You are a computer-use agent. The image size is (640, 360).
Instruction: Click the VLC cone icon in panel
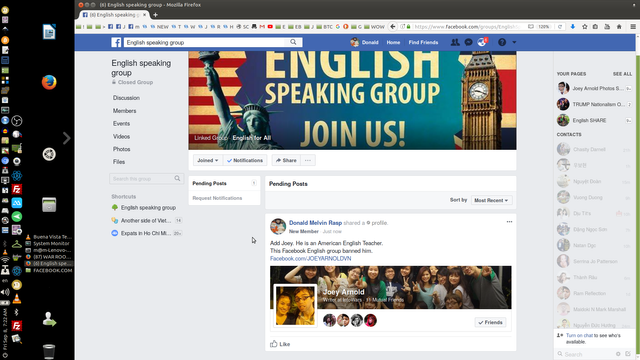coord(17,299)
